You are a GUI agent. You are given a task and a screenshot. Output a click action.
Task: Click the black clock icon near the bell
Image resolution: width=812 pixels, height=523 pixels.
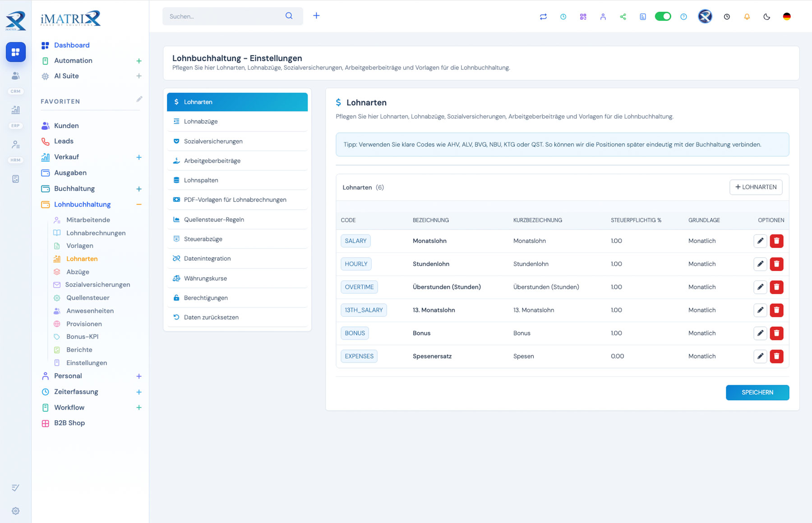pyautogui.click(x=727, y=17)
